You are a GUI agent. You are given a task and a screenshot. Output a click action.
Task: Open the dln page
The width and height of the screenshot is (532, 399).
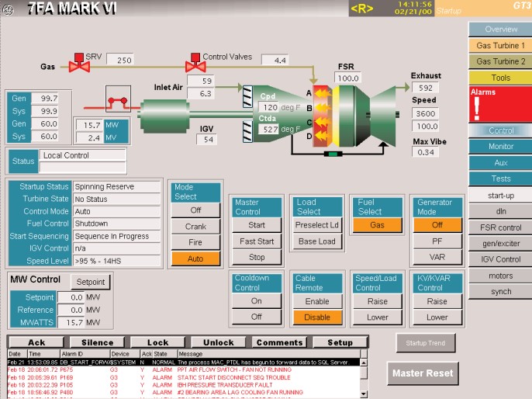[x=500, y=211]
